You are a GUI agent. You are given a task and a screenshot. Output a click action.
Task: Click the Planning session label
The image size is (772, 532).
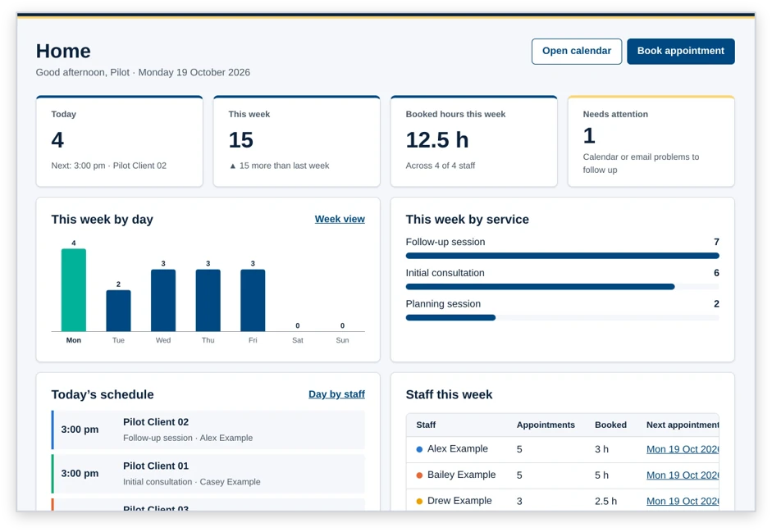(x=443, y=304)
